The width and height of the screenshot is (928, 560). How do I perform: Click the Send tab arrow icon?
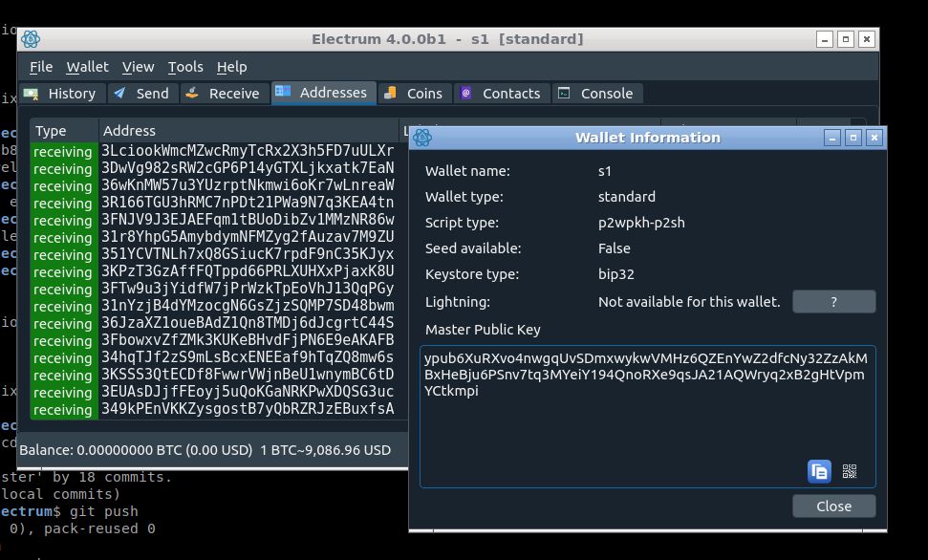[x=119, y=93]
